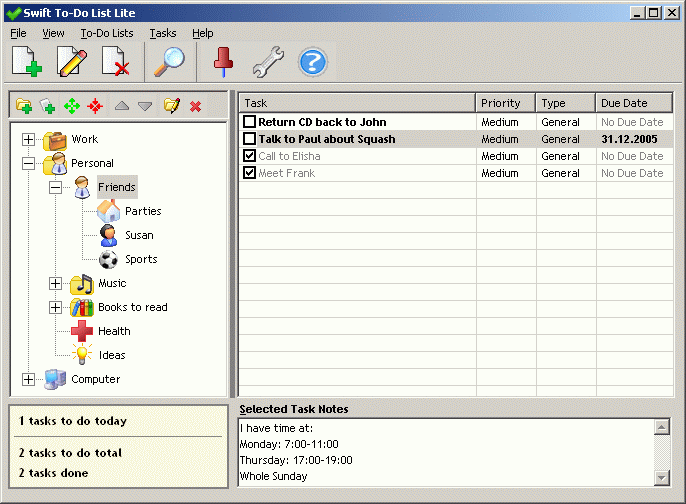Expand the Books to read node
This screenshot has width=686, height=504.
pos(55,308)
